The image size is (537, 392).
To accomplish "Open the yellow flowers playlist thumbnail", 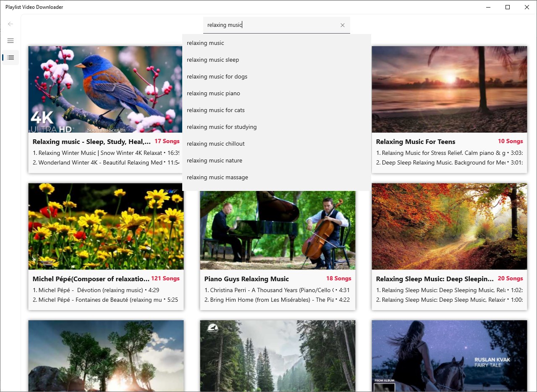I will (x=106, y=226).
